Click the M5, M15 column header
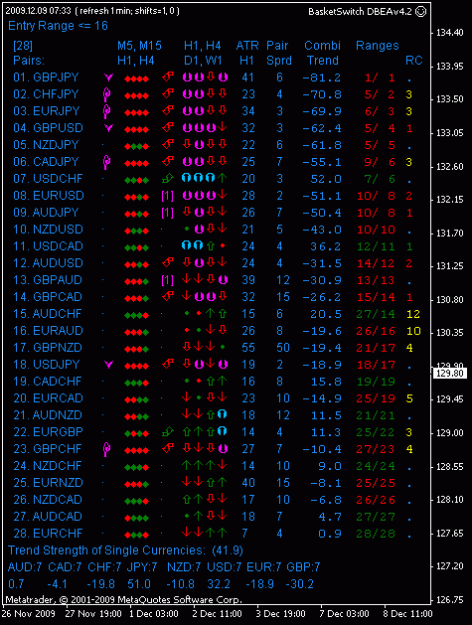Image resolution: width=472 pixels, height=625 pixels. tap(140, 46)
